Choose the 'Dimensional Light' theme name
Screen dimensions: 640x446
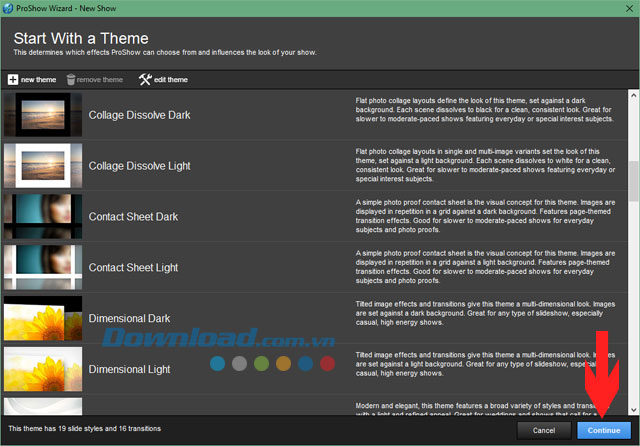coord(129,369)
